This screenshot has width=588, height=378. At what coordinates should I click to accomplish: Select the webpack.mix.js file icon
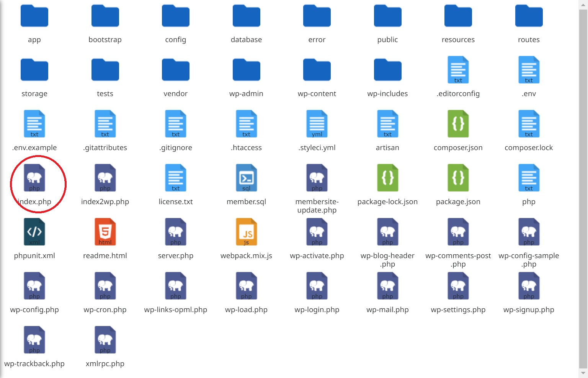(246, 232)
